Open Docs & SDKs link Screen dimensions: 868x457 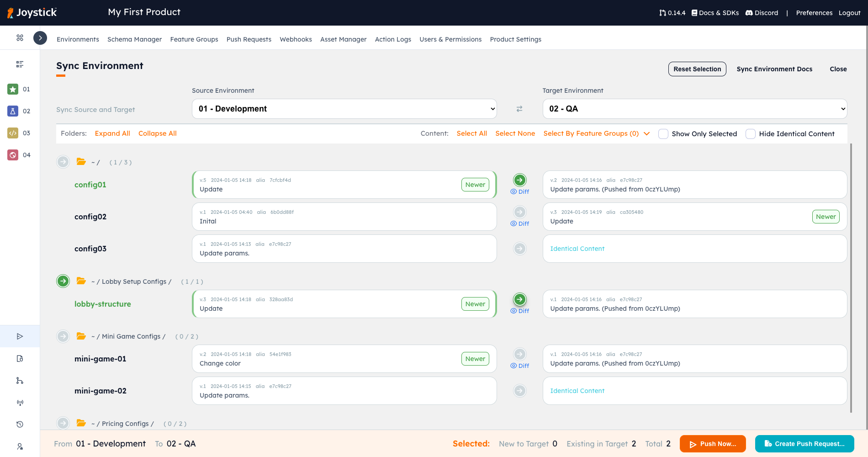point(715,13)
